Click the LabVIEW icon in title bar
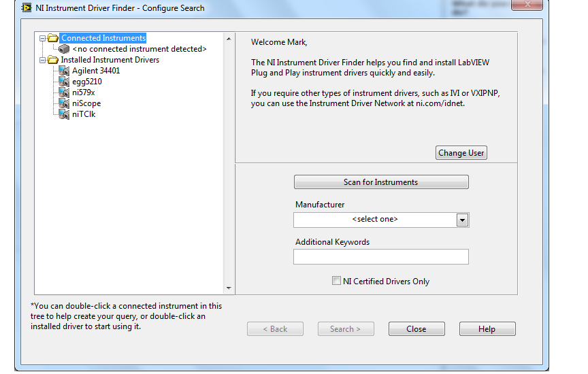This screenshot has height=374, width=588. pyautogui.click(x=27, y=7)
